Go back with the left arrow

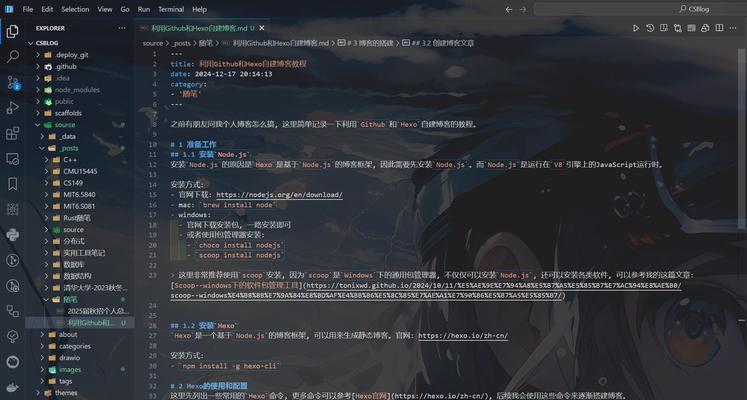click(x=509, y=9)
